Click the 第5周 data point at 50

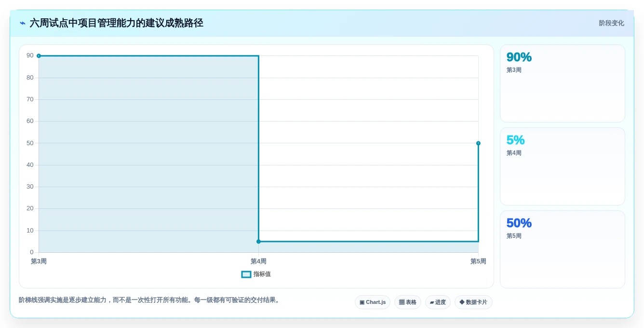coord(478,143)
